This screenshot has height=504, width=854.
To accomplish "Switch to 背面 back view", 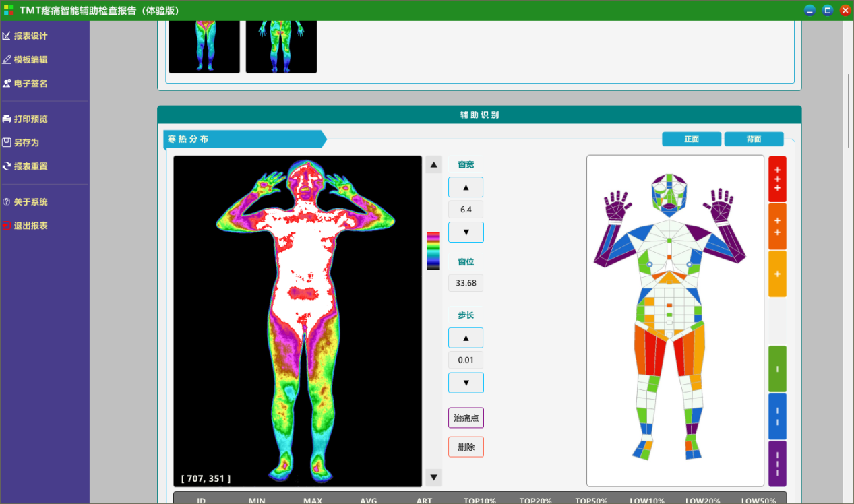I will [754, 139].
